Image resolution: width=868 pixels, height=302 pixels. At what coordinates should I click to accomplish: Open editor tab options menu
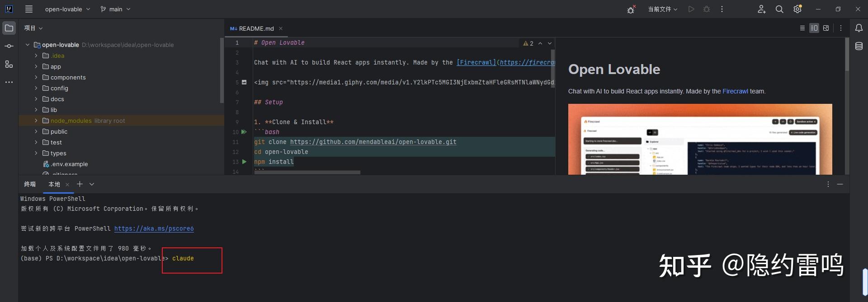point(841,28)
